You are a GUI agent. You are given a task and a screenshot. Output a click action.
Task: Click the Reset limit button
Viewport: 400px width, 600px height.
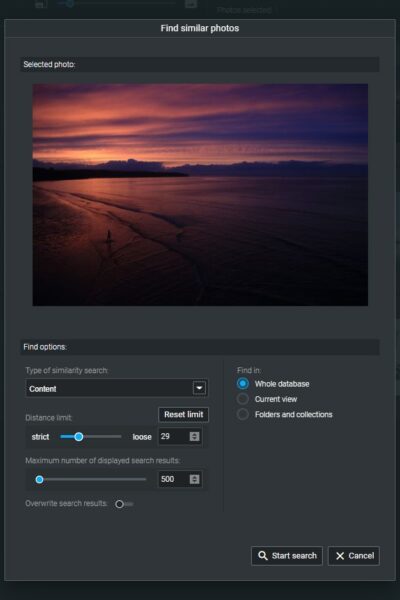(x=183, y=414)
